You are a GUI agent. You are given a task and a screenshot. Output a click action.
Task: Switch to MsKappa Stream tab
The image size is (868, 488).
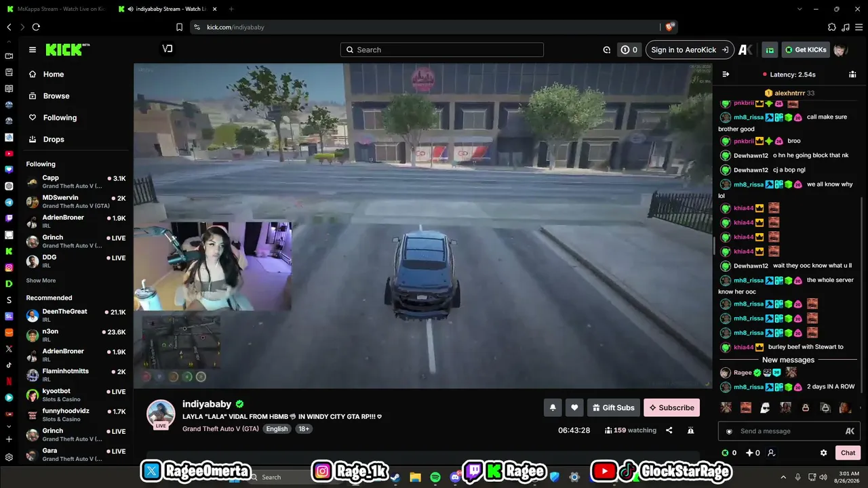pos(57,9)
